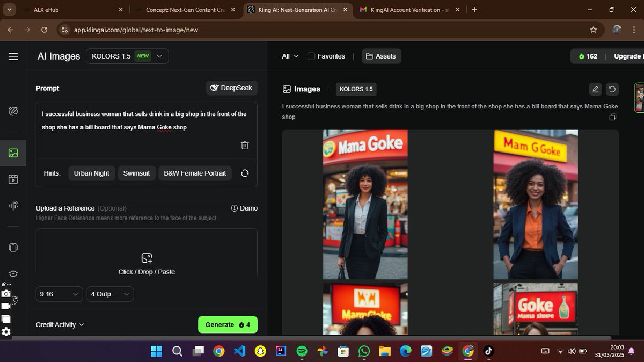Open a new browser tab
644x362 pixels.
click(474, 10)
